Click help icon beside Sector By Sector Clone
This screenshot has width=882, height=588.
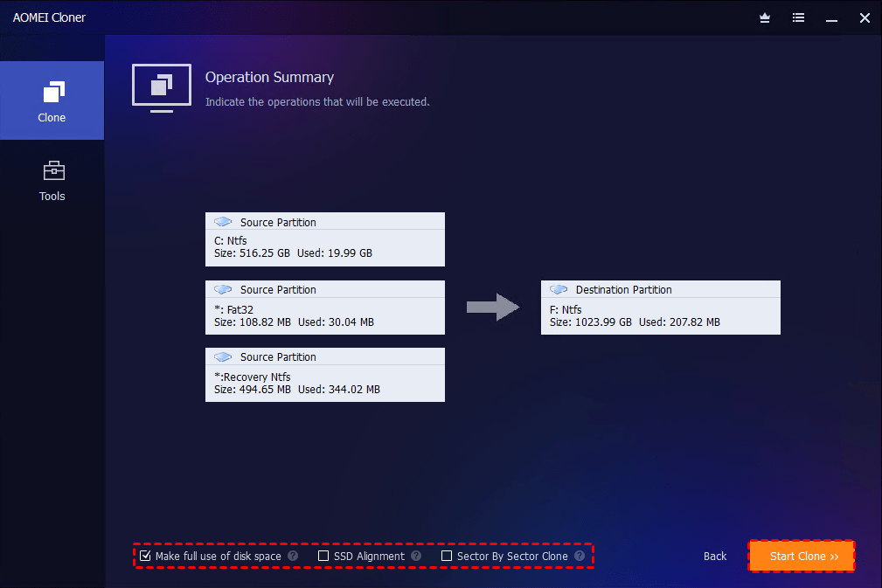580,556
